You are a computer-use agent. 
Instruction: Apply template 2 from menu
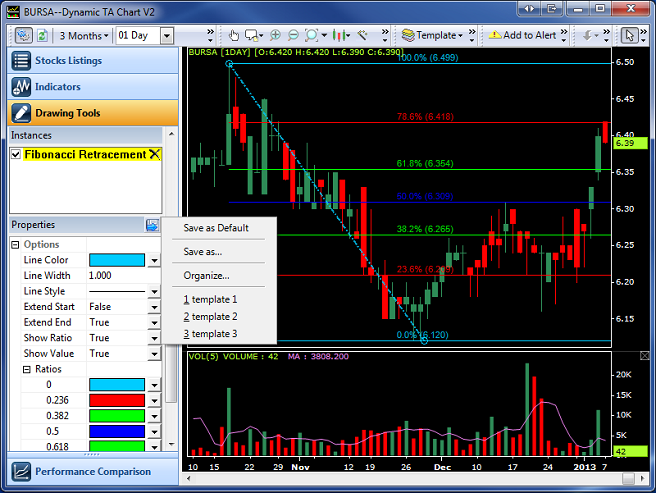[210, 317]
